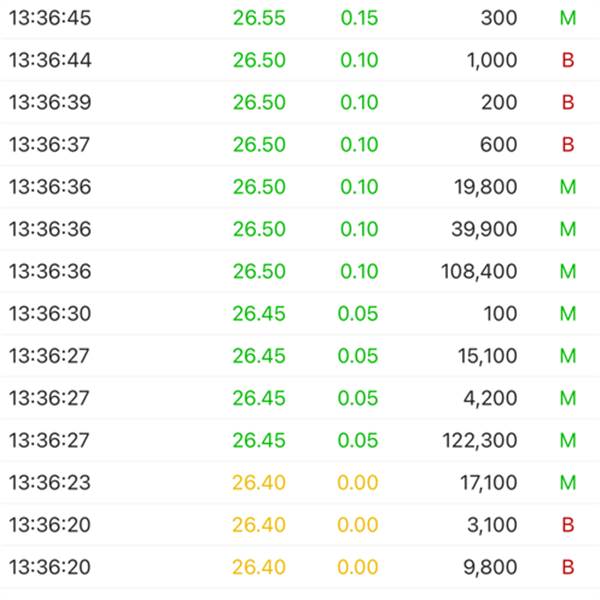Click the 26.55 price value
The image size is (600, 600).
pyautogui.click(x=259, y=18)
